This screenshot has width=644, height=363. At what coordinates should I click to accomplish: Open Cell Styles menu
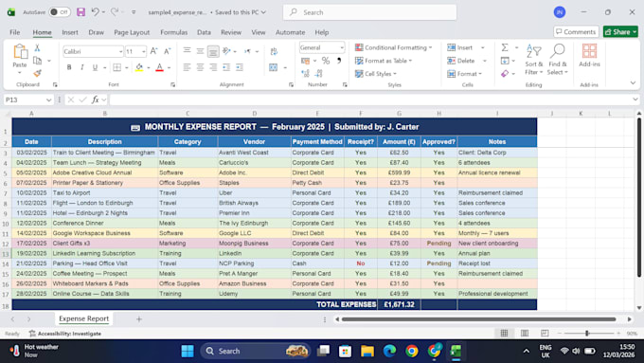(375, 74)
